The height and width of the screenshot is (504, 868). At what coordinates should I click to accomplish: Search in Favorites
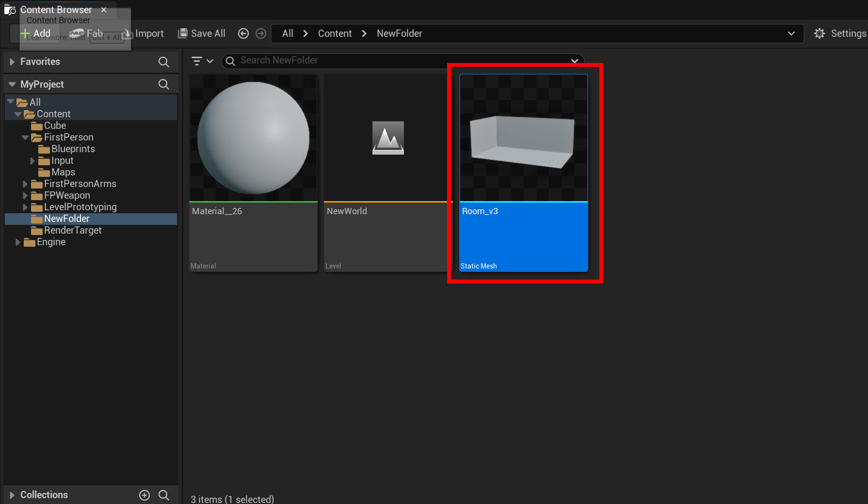tap(164, 62)
